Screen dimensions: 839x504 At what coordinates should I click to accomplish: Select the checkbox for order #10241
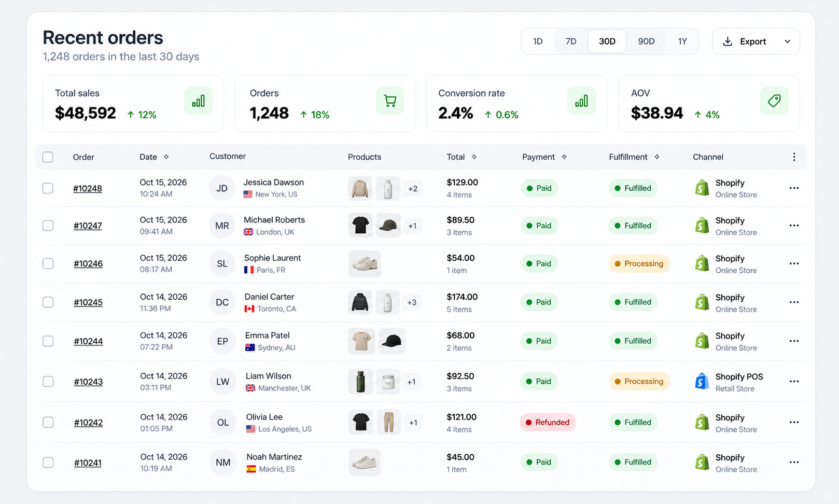click(48, 463)
